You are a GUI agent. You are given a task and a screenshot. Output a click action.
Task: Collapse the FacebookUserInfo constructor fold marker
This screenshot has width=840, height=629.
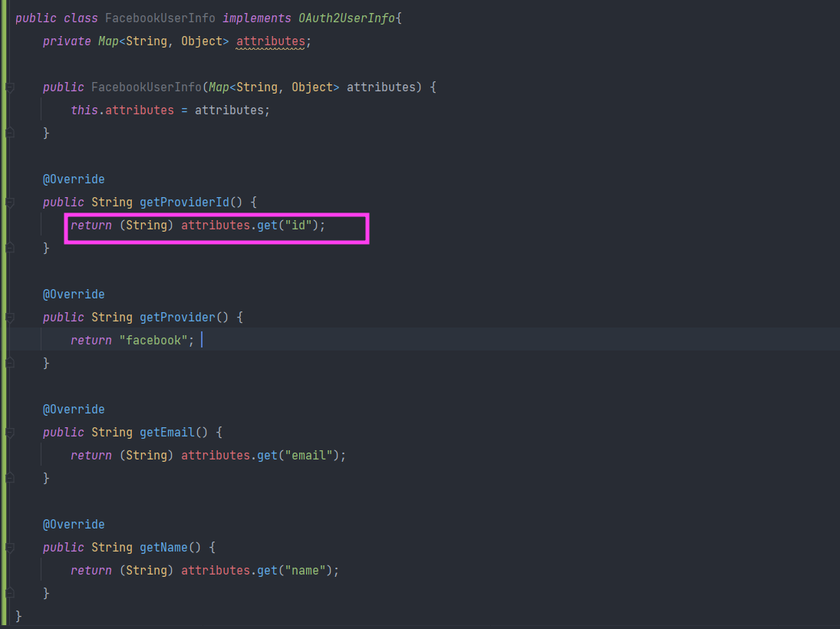(x=10, y=87)
